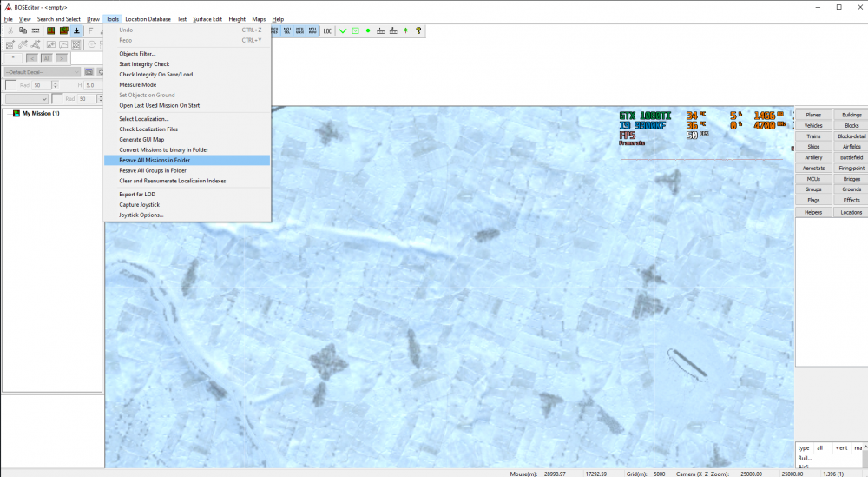Image resolution: width=868 pixels, height=477 pixels.
Task: Toggle Measure Mode in Tools menu
Action: click(138, 84)
